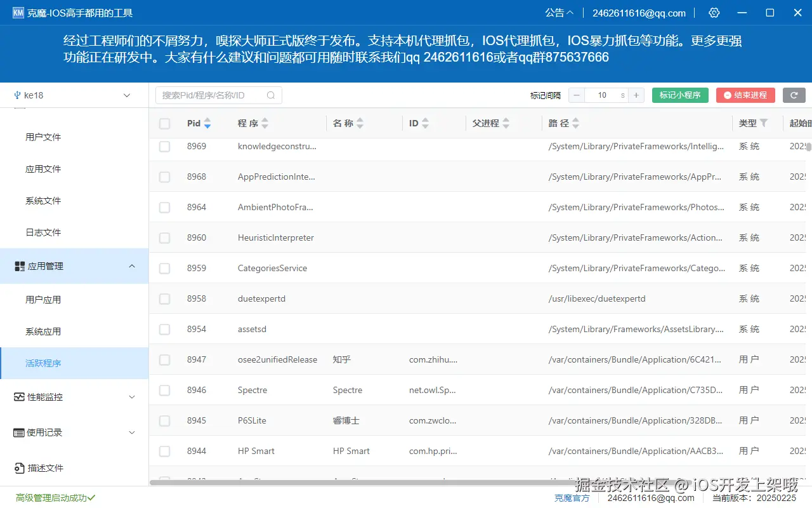The image size is (812, 508).
Task: Click the knowledgeconstru... program cell
Action: pos(277,146)
